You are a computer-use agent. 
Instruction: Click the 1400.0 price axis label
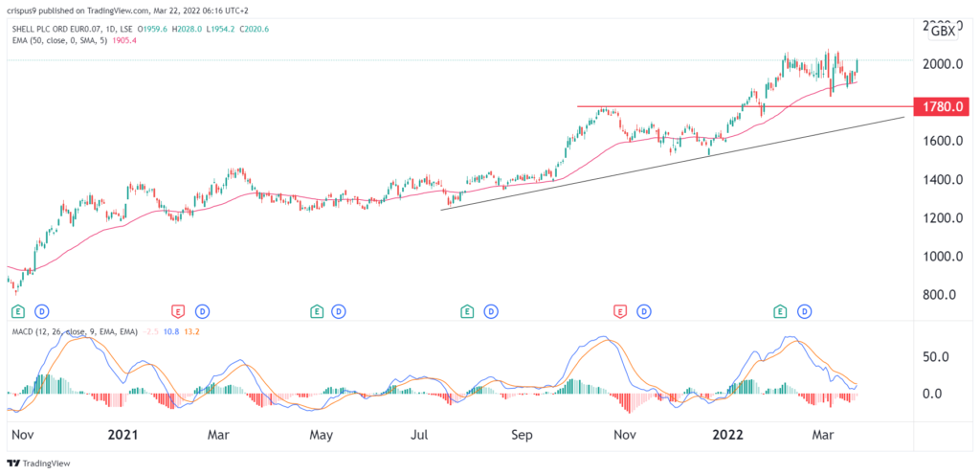click(x=945, y=180)
